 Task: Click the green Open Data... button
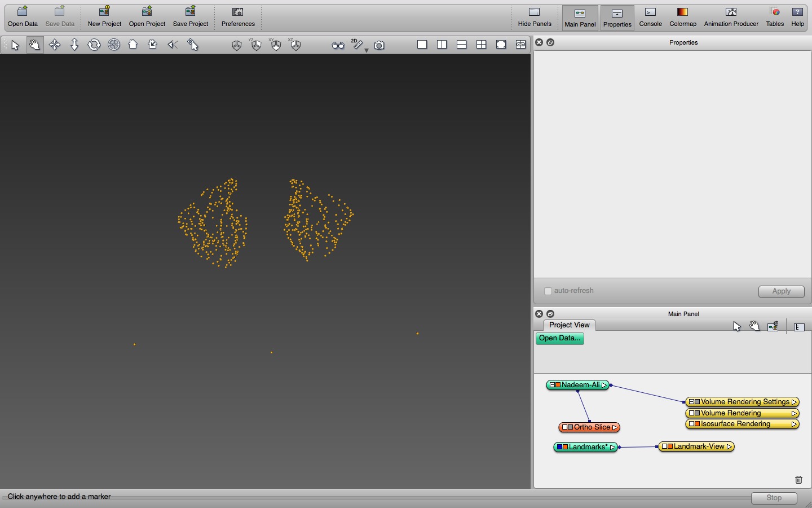click(559, 338)
